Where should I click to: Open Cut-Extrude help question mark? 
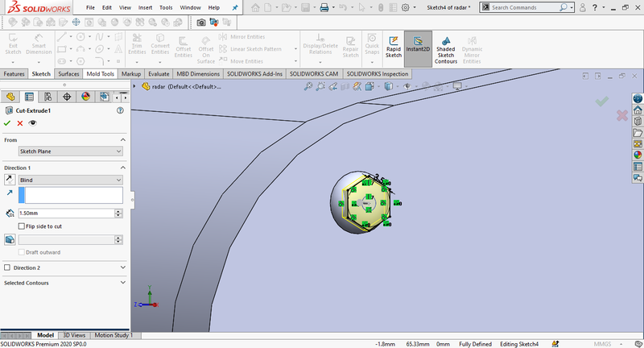pyautogui.click(x=120, y=110)
